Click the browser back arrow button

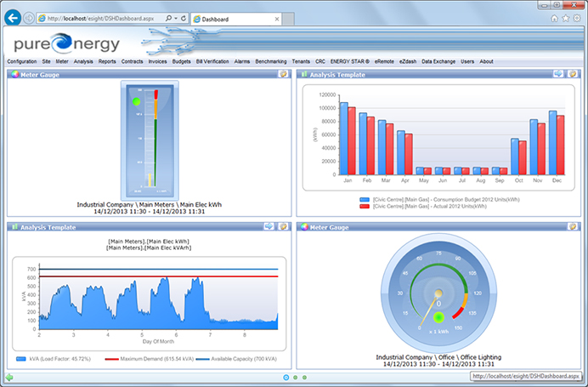tap(13, 17)
